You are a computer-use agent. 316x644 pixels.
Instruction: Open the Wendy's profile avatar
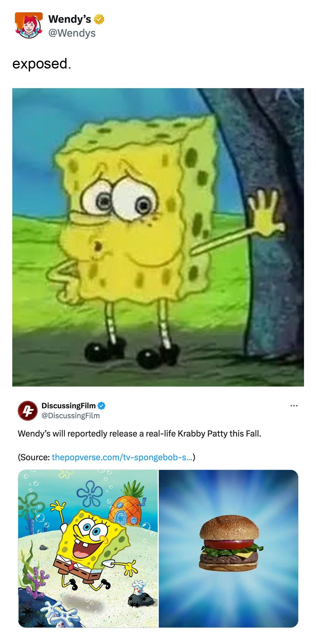click(29, 25)
